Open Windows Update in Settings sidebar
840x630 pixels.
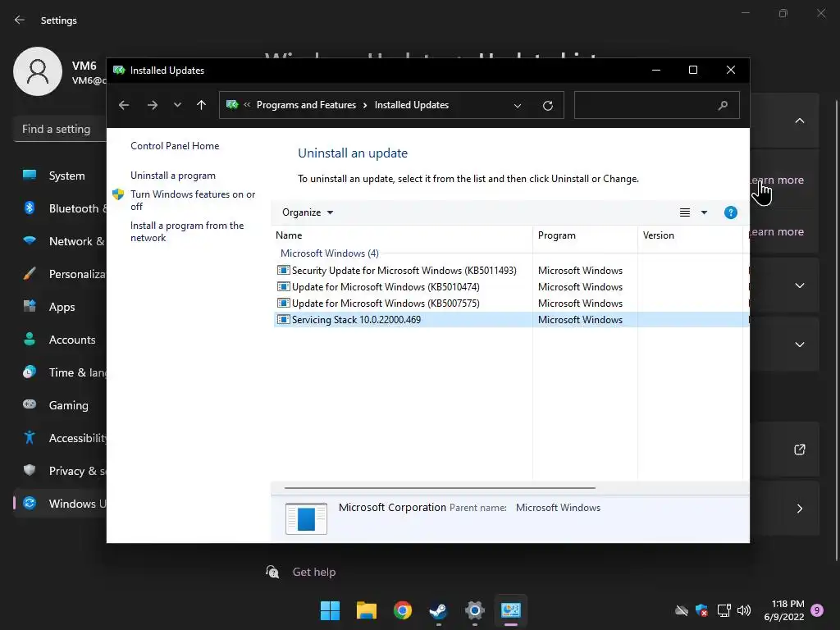click(x=60, y=504)
